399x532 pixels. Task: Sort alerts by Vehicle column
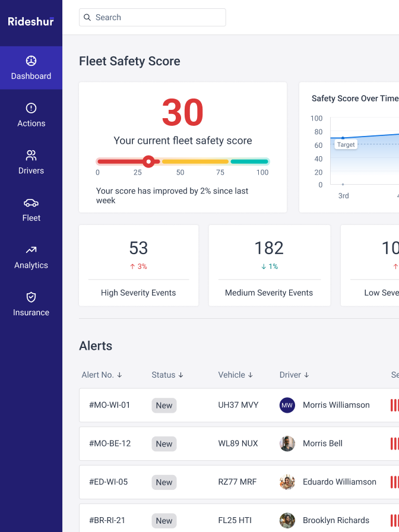click(x=236, y=375)
